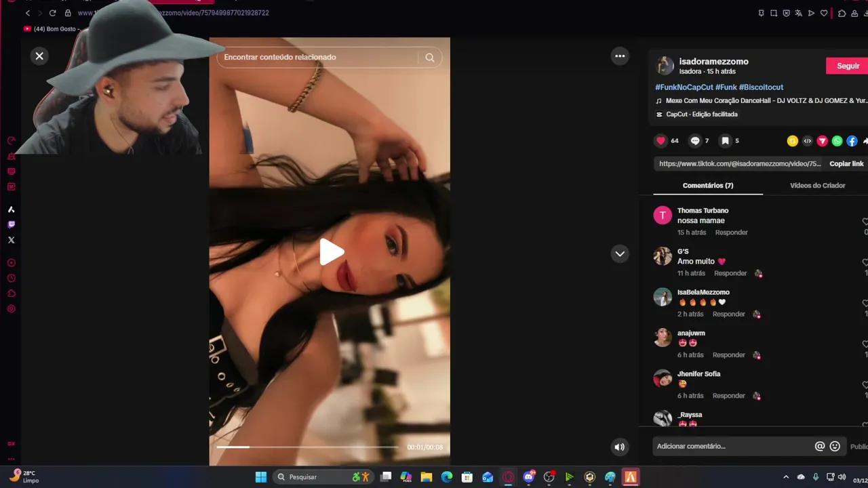
Task: Click Copiar link button
Action: (846, 164)
